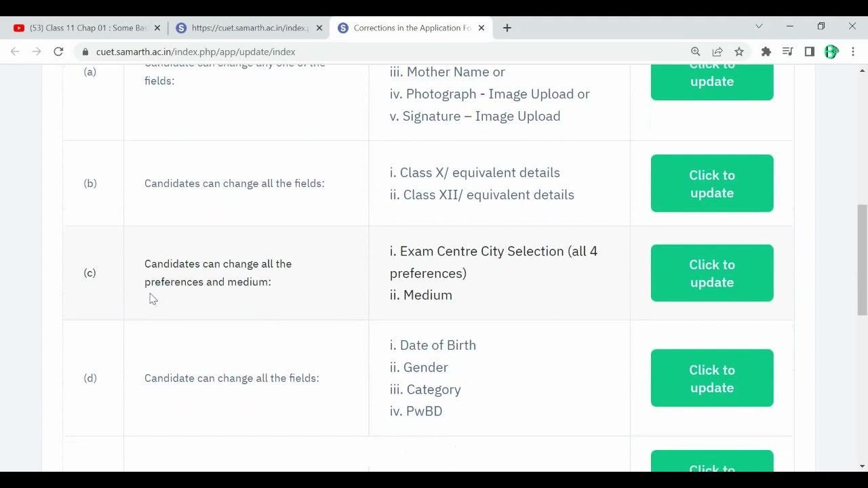Click 'iv. Photograph - Image Upload or' text

[490, 94]
